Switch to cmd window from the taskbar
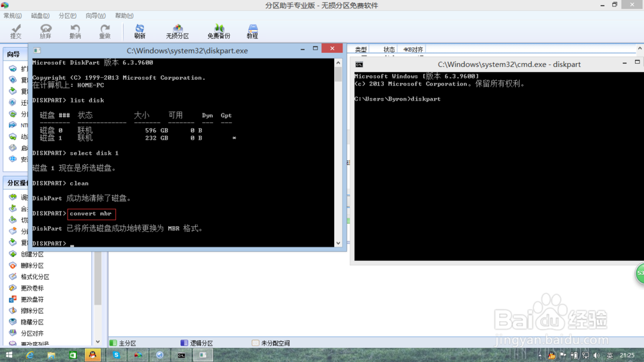Image resolution: width=644 pixels, height=362 pixels. tap(181, 355)
